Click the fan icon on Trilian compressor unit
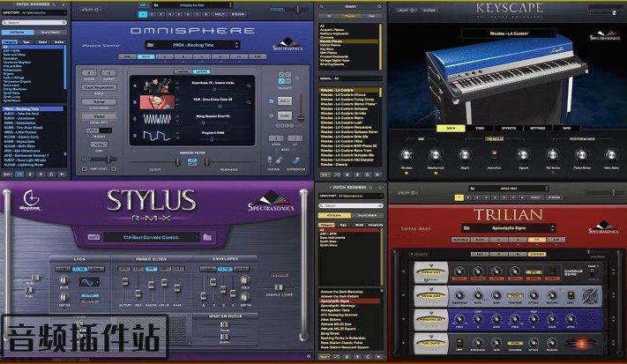 (x=589, y=296)
